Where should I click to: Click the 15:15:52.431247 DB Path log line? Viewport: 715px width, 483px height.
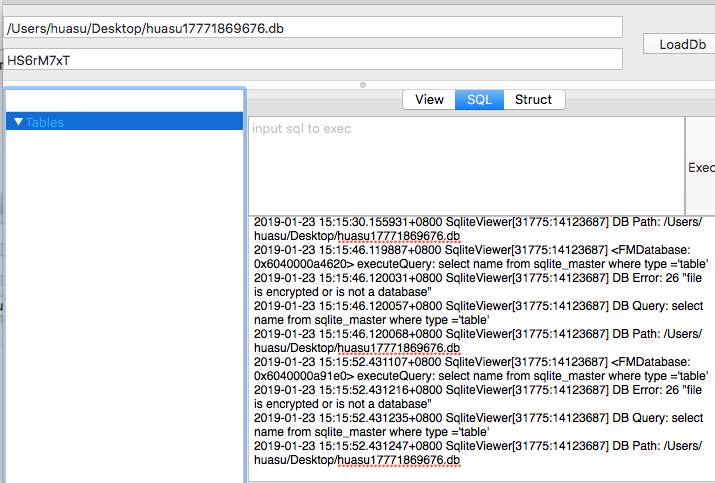point(478,453)
